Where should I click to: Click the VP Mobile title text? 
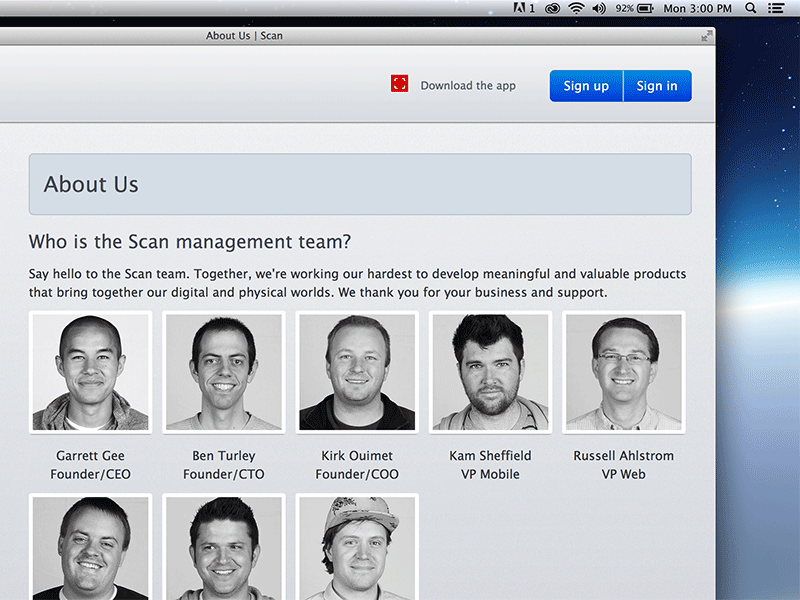coord(490,474)
